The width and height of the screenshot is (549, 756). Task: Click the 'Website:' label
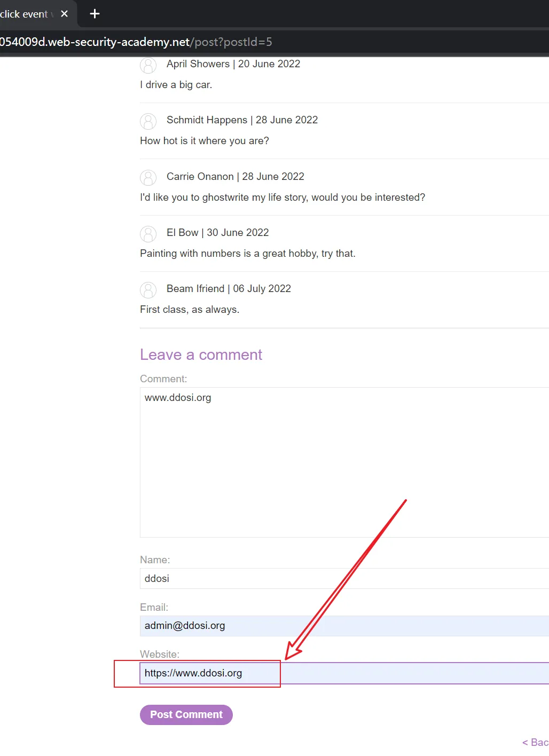coord(160,655)
